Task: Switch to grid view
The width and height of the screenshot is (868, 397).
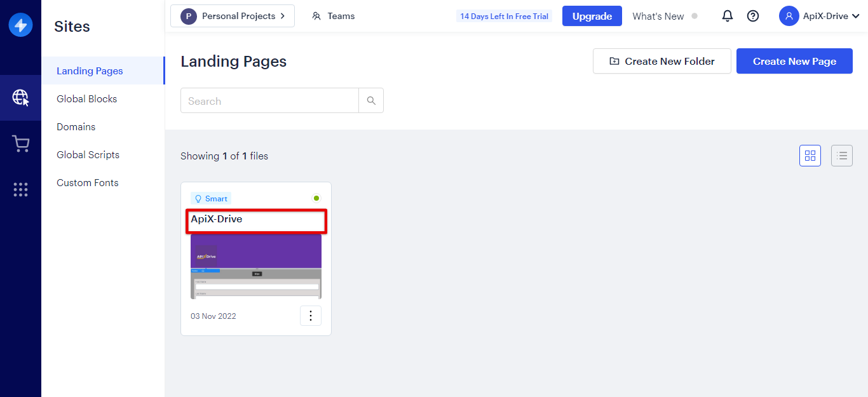Action: click(x=810, y=156)
